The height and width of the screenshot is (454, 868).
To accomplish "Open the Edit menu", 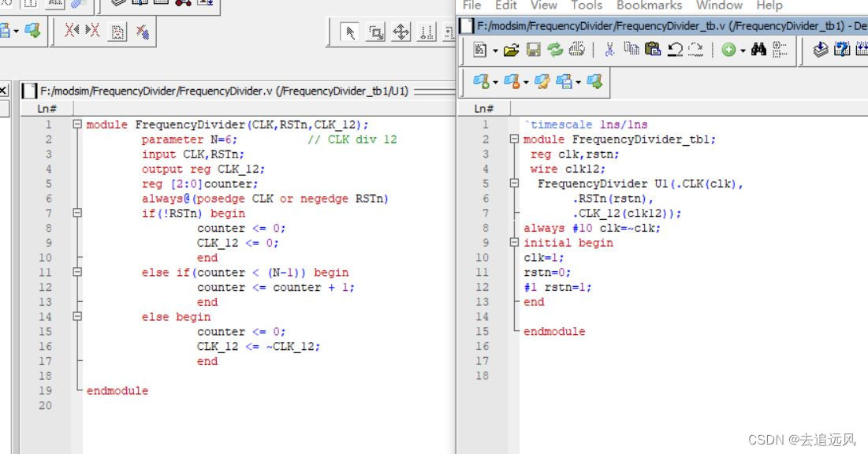I will pos(505,5).
